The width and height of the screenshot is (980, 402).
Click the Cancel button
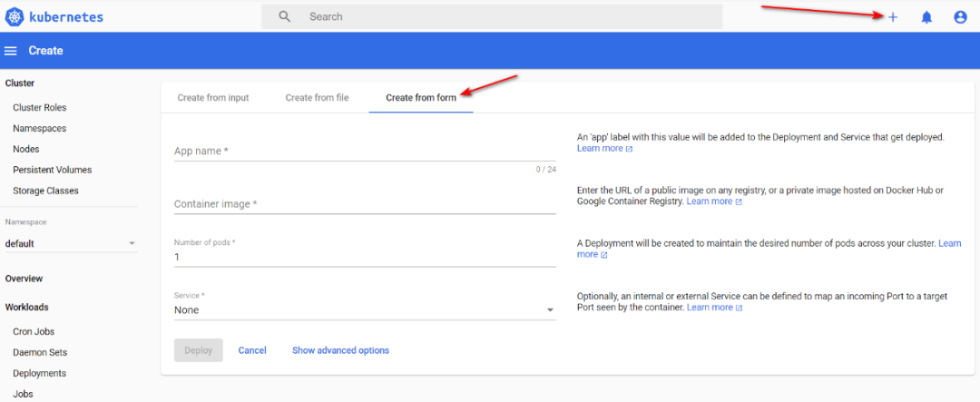[x=252, y=350]
